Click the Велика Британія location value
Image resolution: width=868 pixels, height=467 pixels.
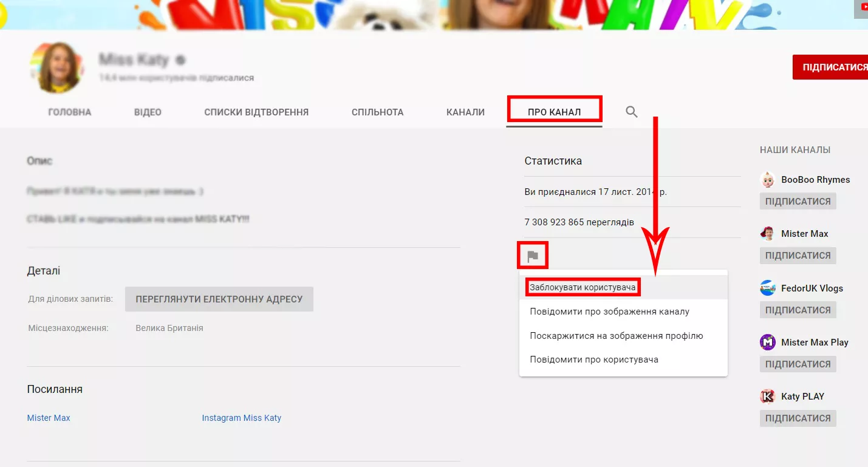pyautogui.click(x=169, y=328)
